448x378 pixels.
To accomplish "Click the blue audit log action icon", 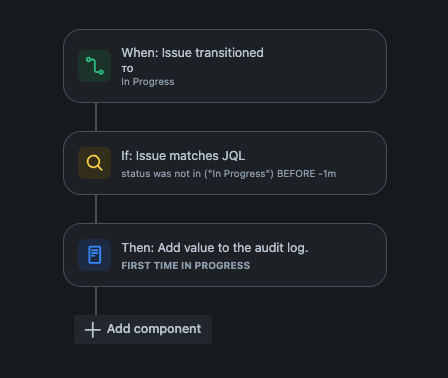I will point(94,255).
